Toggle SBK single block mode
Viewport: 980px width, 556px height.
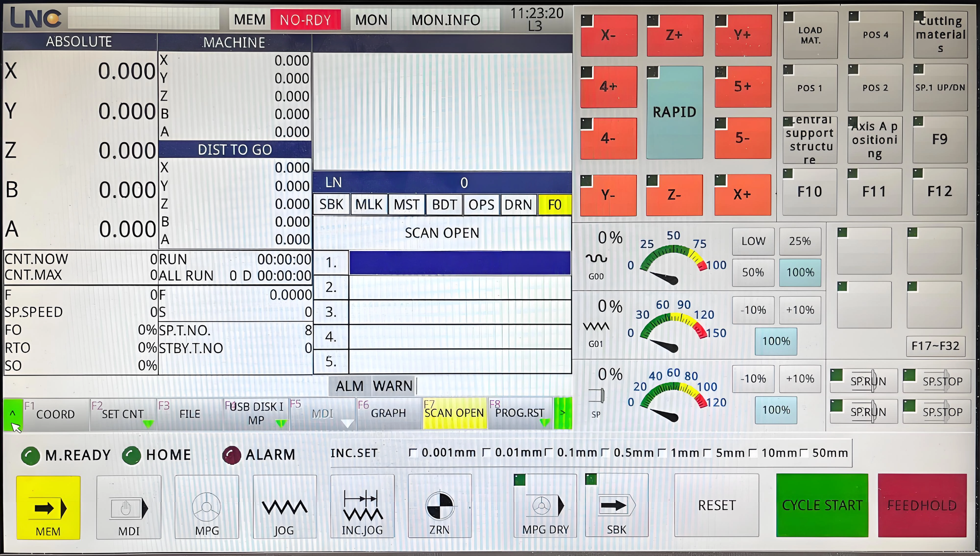click(616, 506)
